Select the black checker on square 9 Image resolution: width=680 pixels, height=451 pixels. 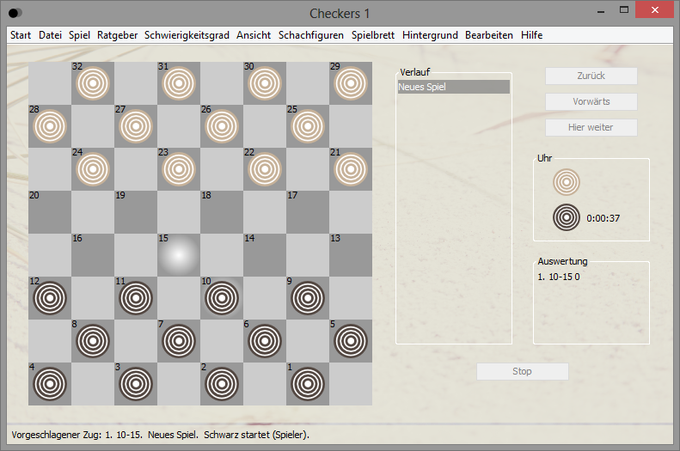click(307, 298)
